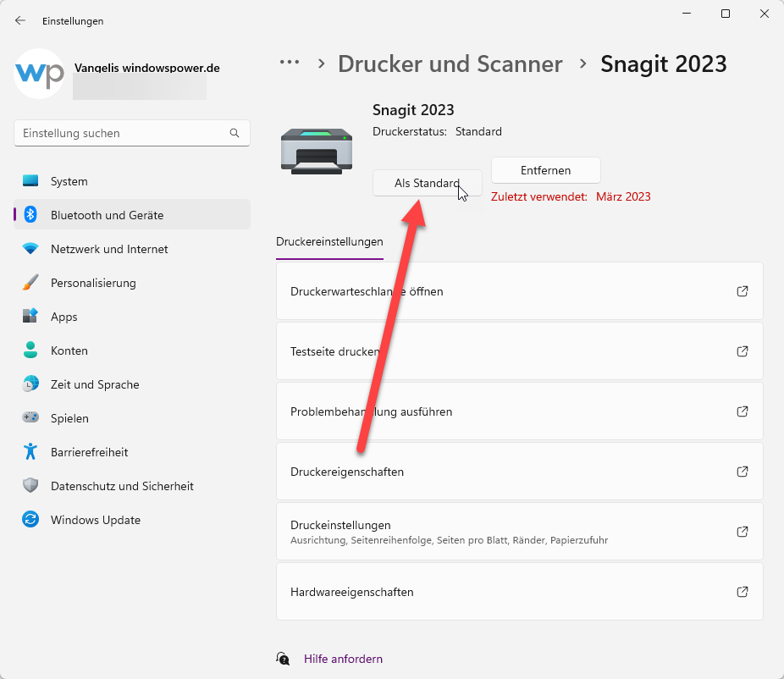Click the Vangelis windowspower.de account name
This screenshot has width=784, height=679.
[147, 68]
